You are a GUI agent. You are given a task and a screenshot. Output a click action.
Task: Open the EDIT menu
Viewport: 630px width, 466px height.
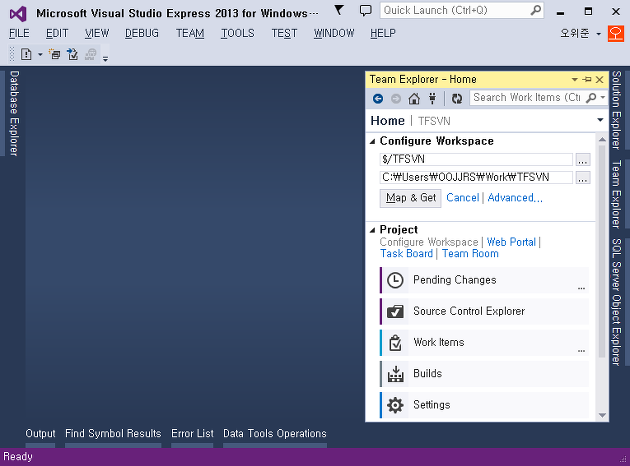[57, 33]
